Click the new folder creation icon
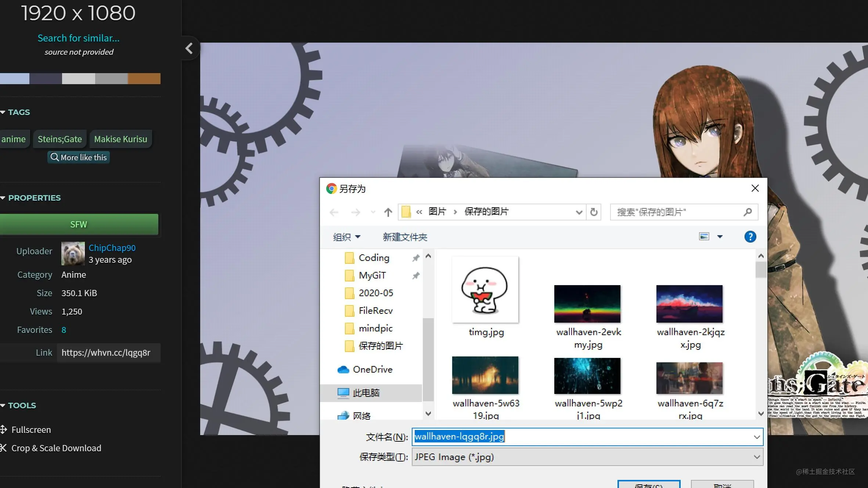The height and width of the screenshot is (488, 868). [405, 236]
